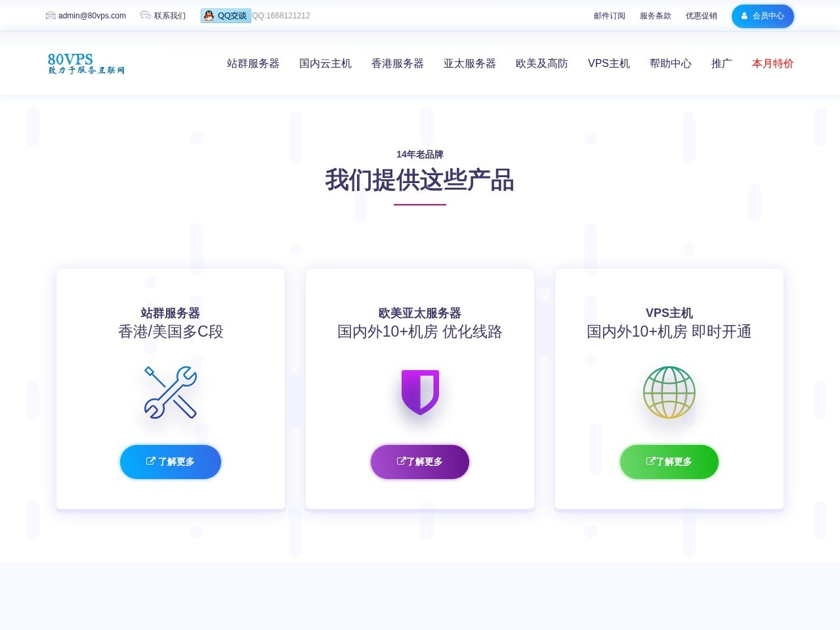The height and width of the screenshot is (630, 840).
Task: Open the 邮件订阅 link
Action: [609, 16]
